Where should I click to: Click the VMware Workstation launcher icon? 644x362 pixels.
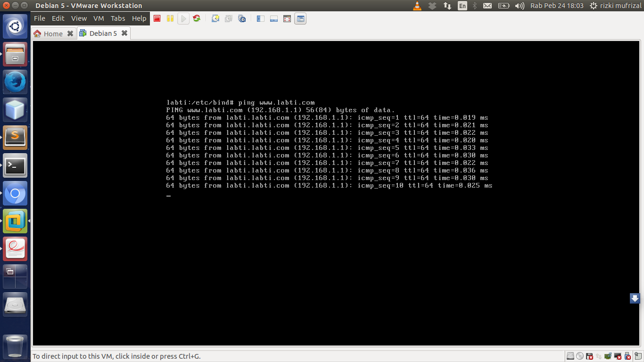[15, 221]
